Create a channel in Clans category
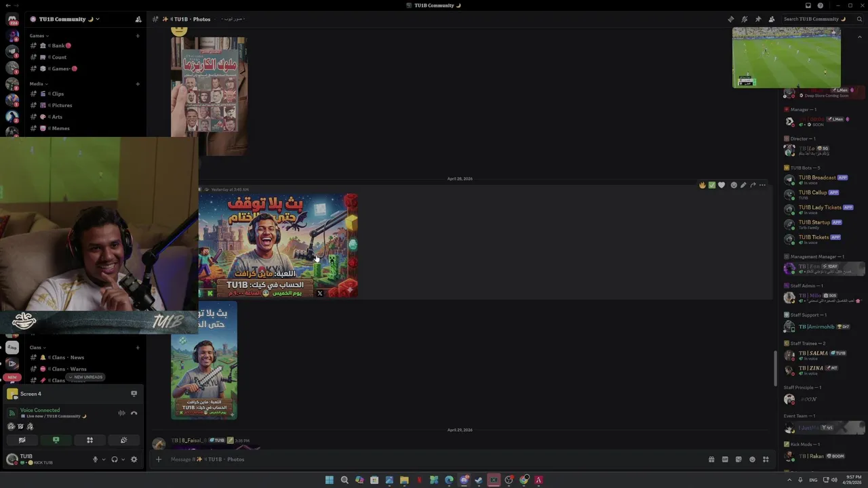This screenshot has height=488, width=868. coord(138,348)
